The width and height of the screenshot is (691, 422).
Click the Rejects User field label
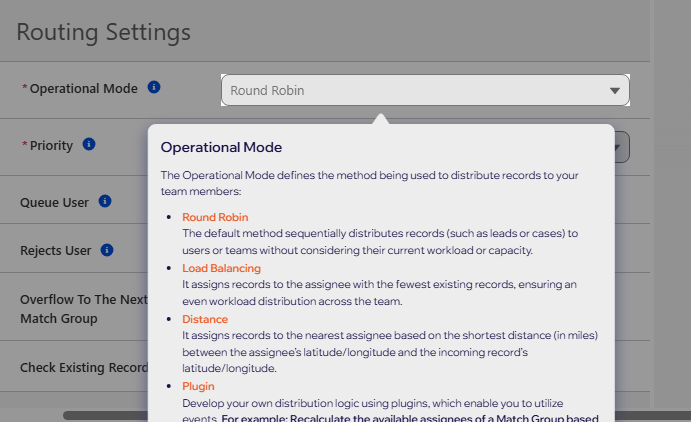point(56,251)
